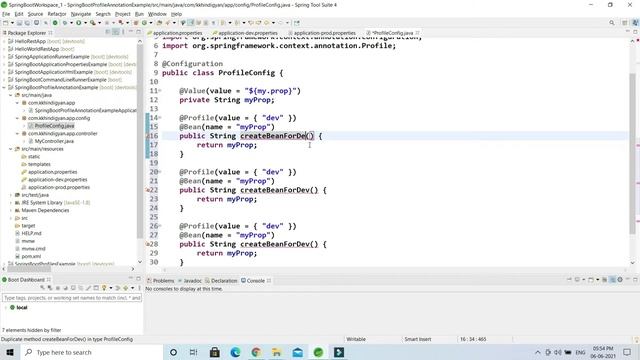Switch to application-prod.properties editor tab
Screen dimensions: 640x360
(324, 33)
